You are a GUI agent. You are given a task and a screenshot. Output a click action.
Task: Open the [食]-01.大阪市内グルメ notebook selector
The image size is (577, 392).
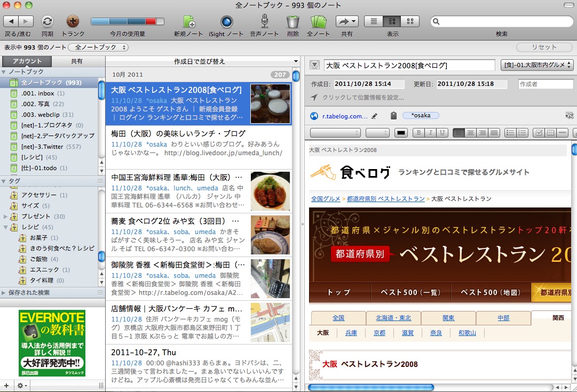pos(537,65)
